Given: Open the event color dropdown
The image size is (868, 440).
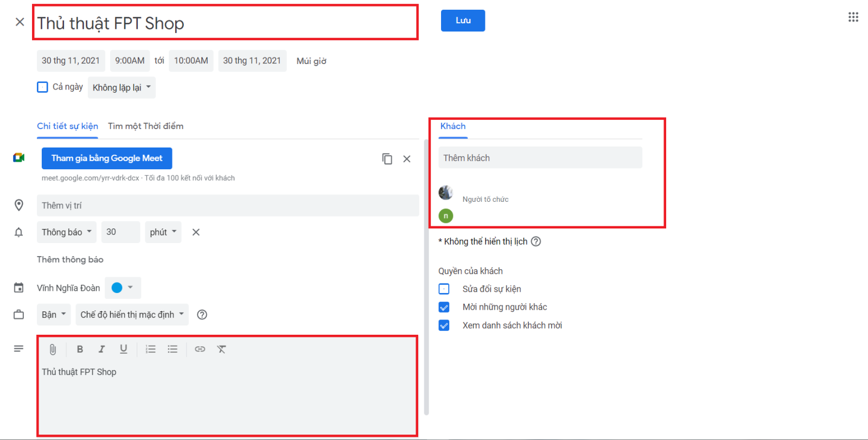Looking at the screenshot, I should 123,288.
